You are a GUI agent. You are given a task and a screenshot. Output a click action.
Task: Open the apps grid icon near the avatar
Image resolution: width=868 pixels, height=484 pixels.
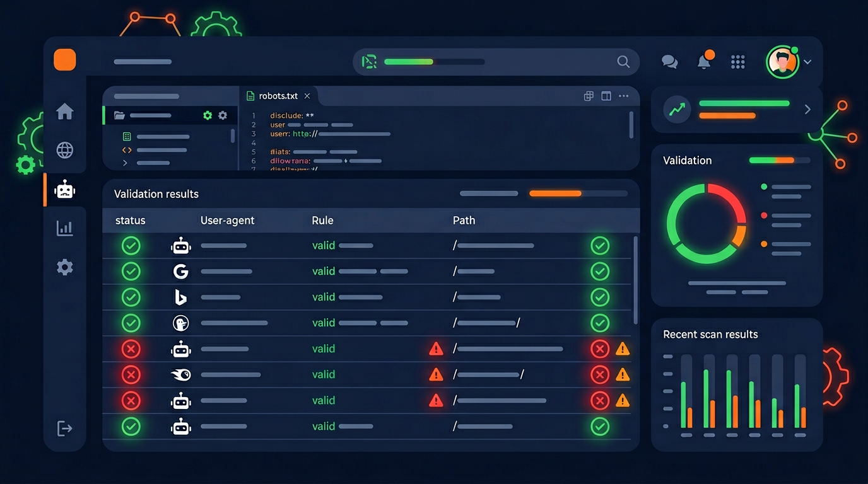[738, 62]
